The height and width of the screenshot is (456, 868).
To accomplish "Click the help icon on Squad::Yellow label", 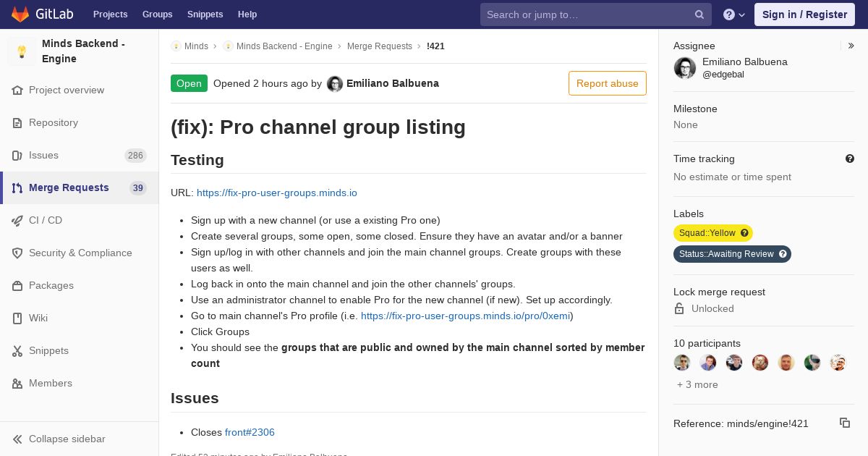I will [744, 233].
